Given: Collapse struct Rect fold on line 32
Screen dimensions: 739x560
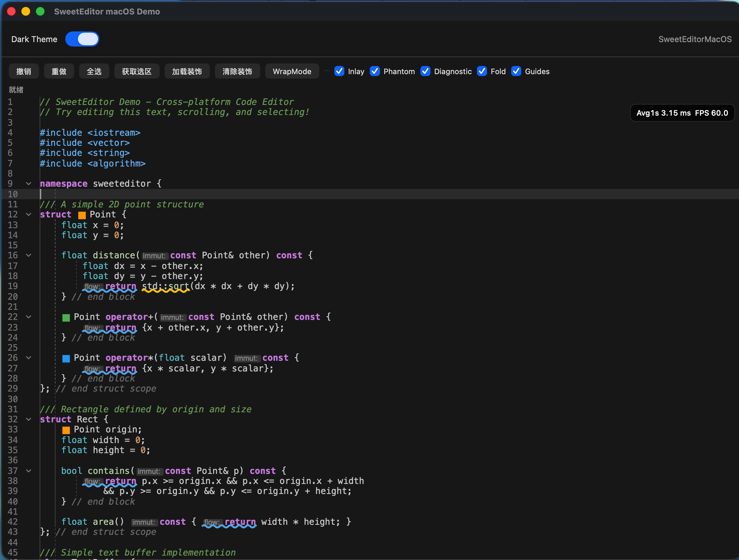Looking at the screenshot, I should (x=29, y=419).
